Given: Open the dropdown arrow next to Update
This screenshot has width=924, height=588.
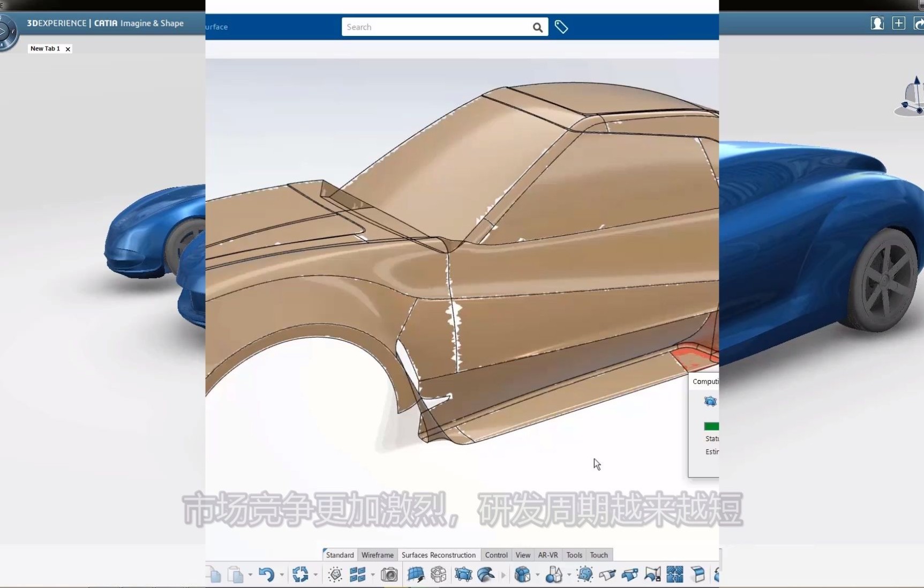Looking at the screenshot, I should click(315, 575).
